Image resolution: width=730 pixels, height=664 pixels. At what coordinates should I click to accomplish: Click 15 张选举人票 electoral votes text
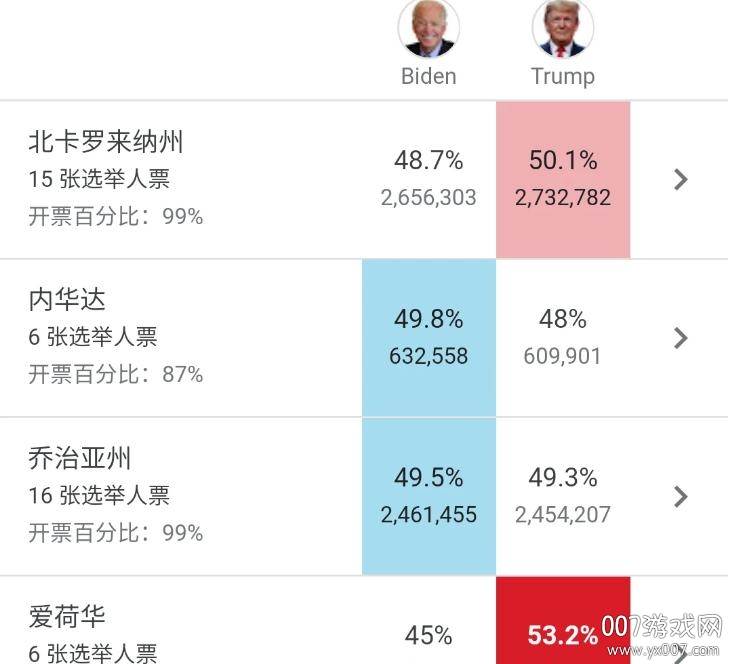99,179
